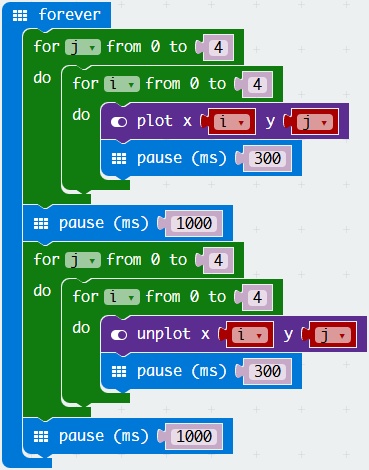Click 'from 0 to' in second for i block
369x470 pixels.
[x=186, y=297]
